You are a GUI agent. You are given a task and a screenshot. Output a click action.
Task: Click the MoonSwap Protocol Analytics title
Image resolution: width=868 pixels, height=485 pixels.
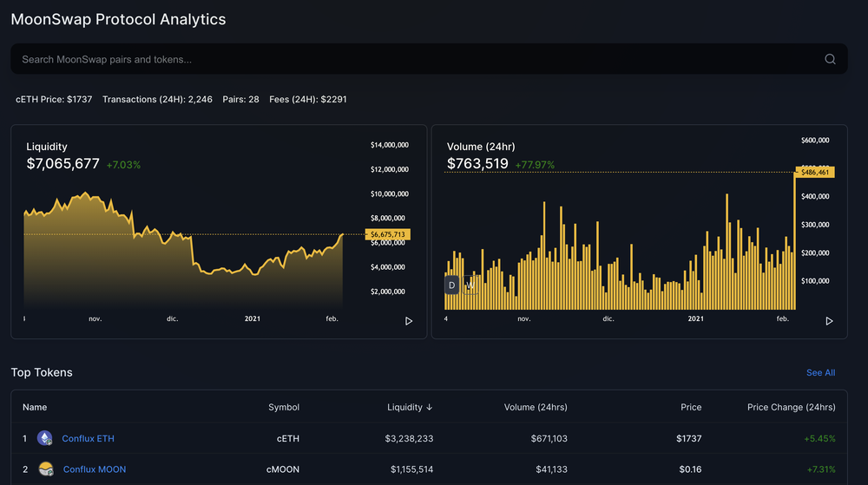click(118, 19)
